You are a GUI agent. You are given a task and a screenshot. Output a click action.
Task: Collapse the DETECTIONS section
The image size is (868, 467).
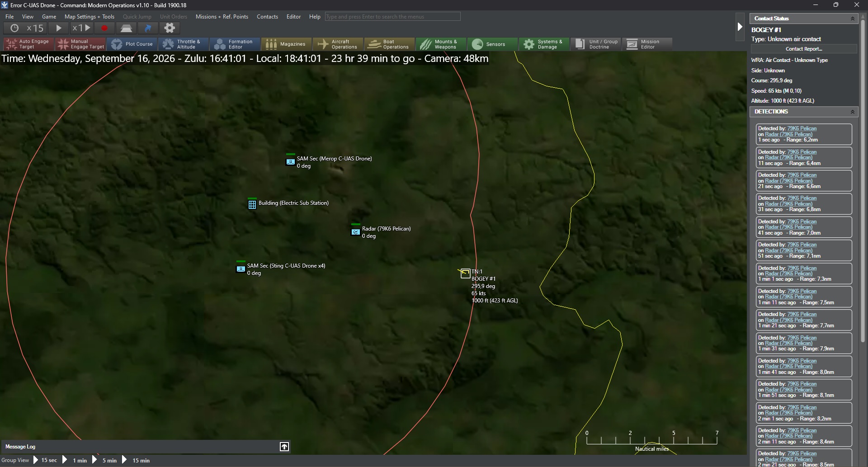tap(853, 112)
